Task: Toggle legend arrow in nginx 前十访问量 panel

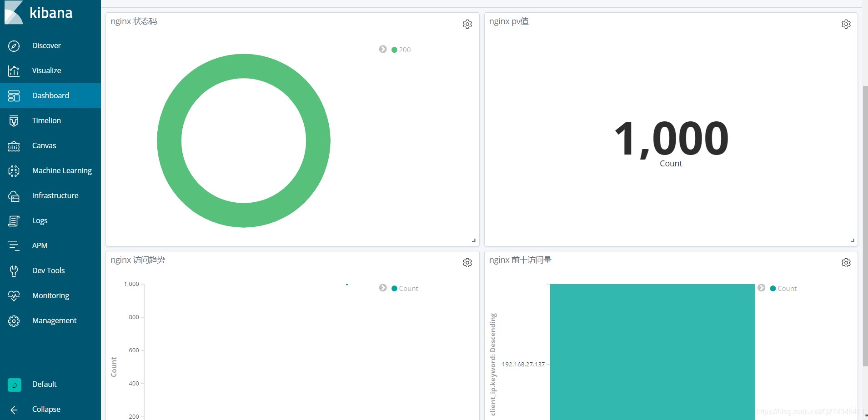Action: coord(762,288)
